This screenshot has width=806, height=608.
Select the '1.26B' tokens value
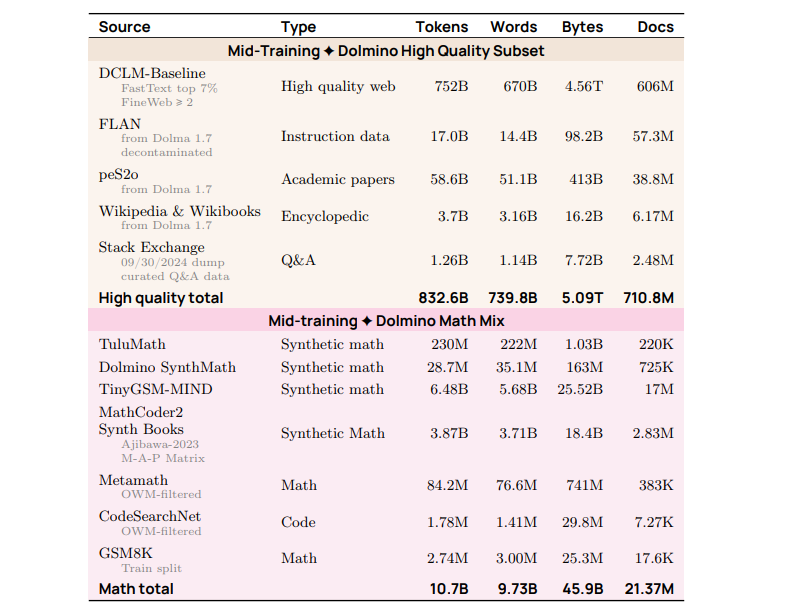coord(449,261)
